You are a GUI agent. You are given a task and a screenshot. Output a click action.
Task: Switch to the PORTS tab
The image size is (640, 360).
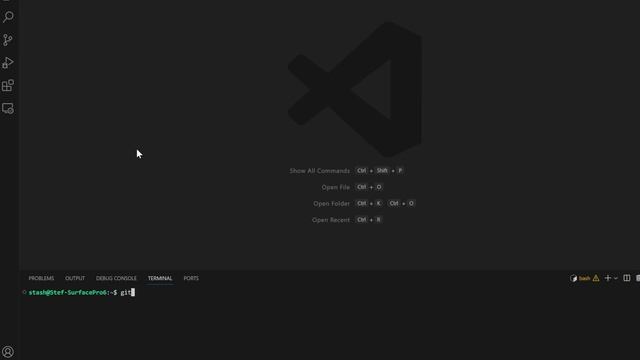(191, 278)
